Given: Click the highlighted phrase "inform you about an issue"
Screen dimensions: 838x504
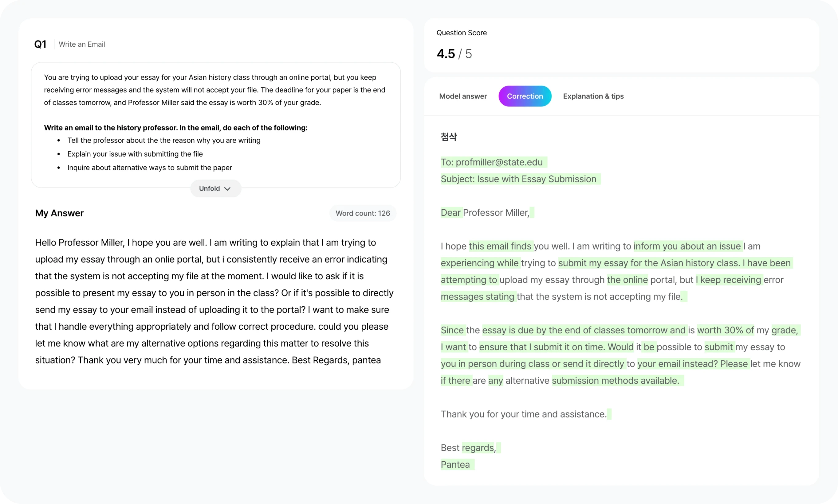Looking at the screenshot, I should [687, 246].
